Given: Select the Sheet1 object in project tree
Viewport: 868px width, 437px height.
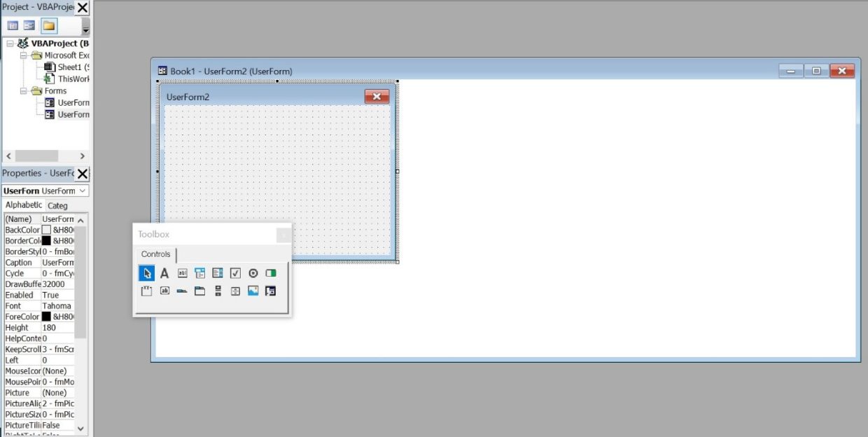Looking at the screenshot, I should [x=73, y=67].
